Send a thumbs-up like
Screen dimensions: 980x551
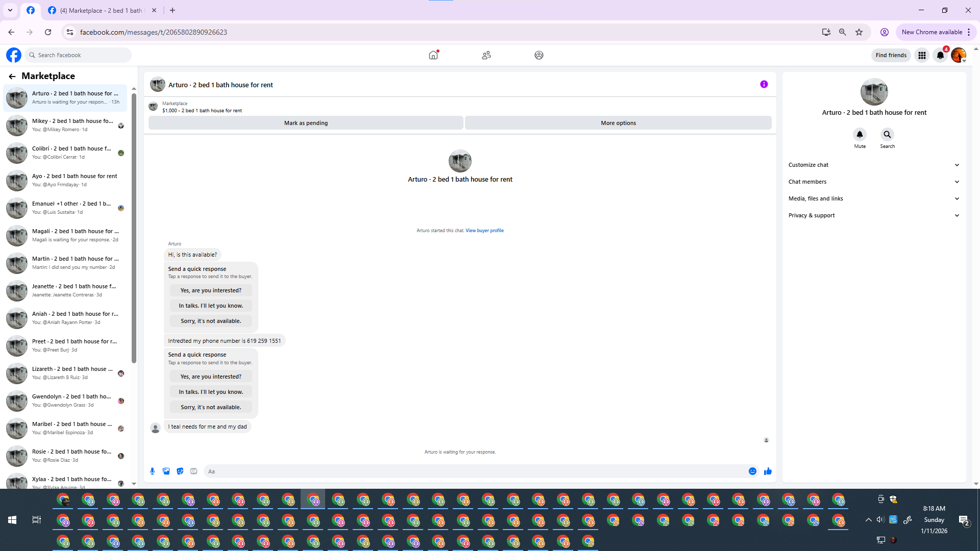pos(768,471)
